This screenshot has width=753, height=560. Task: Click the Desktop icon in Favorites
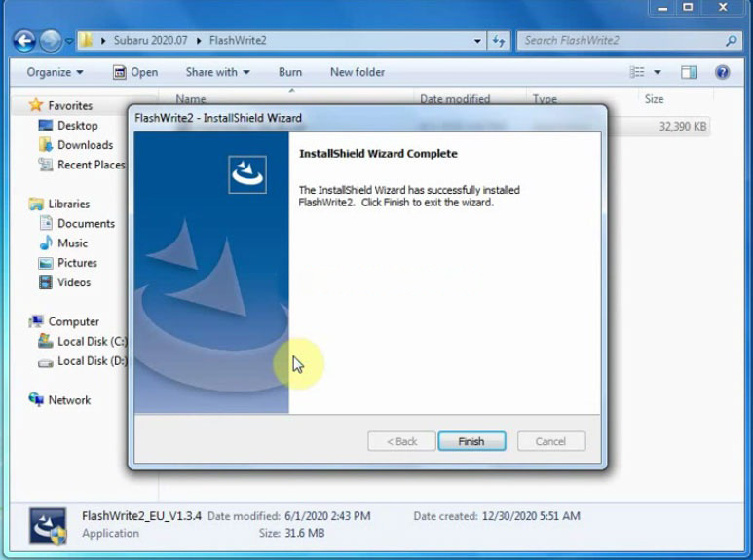(x=46, y=126)
